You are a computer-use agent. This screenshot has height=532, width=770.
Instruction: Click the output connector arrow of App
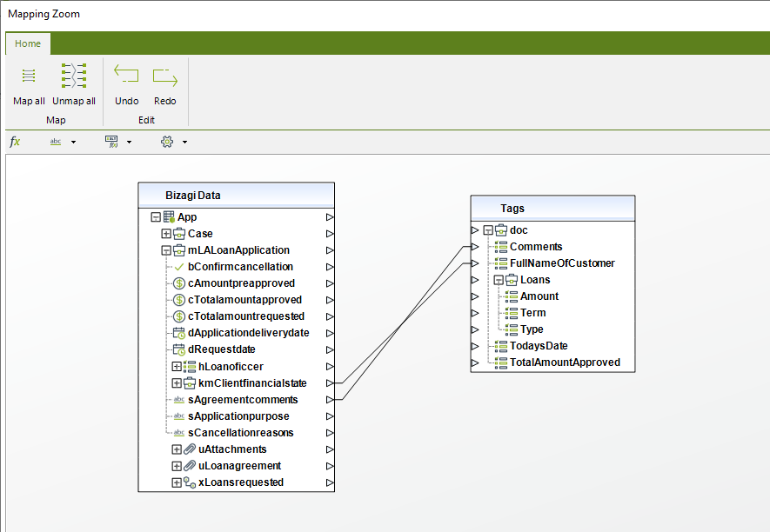[330, 217]
